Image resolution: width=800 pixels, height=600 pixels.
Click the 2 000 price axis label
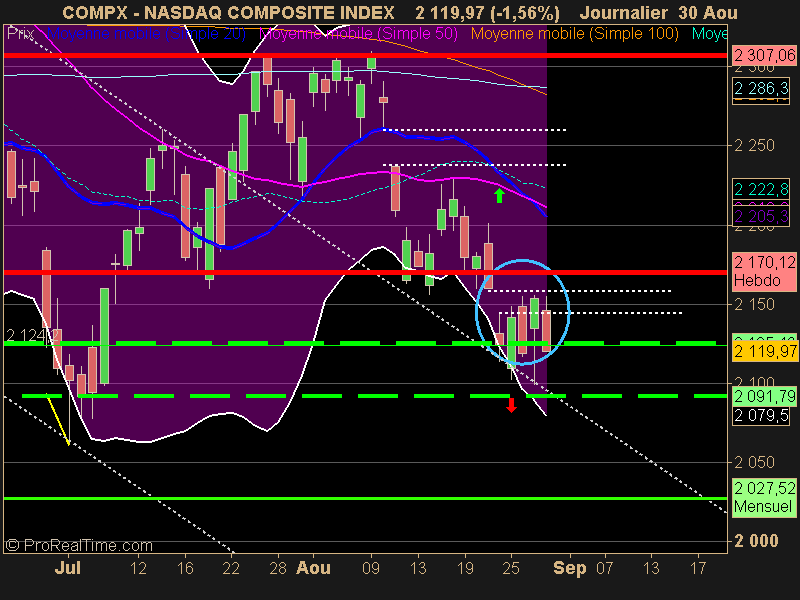[x=756, y=541]
